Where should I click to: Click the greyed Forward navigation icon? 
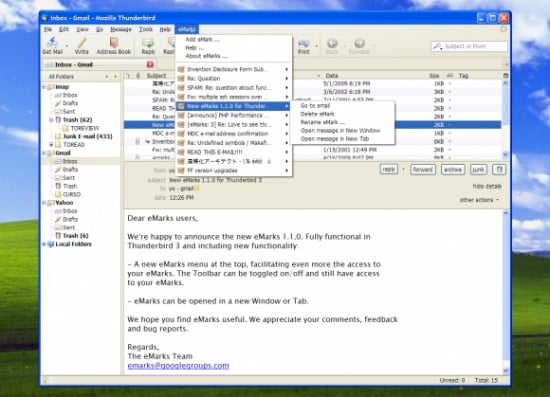pyautogui.click(x=359, y=43)
